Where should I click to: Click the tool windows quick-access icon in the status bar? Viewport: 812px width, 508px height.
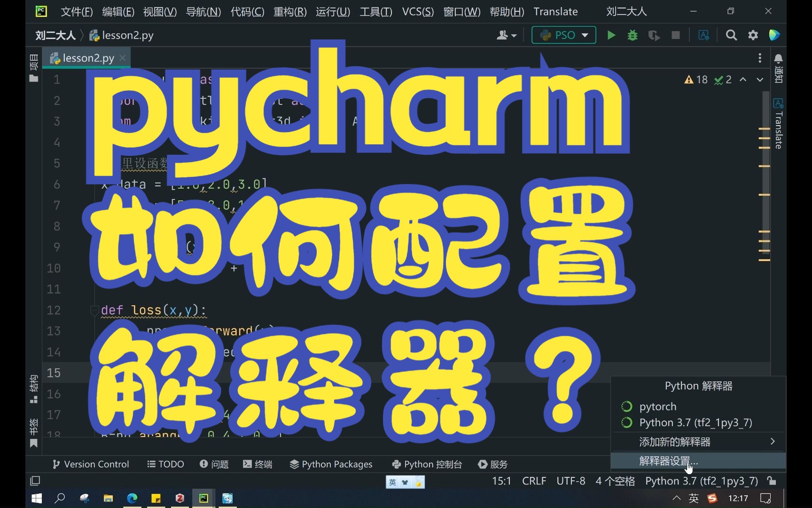(35, 481)
